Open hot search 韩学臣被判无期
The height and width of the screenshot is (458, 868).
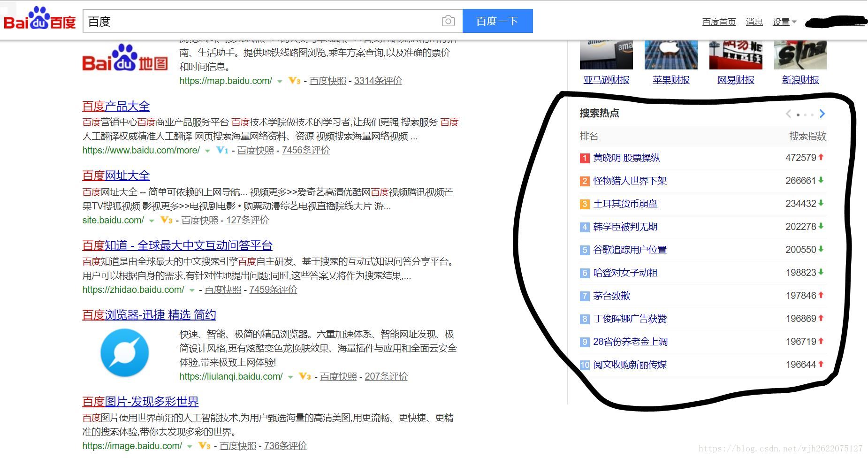tap(625, 227)
